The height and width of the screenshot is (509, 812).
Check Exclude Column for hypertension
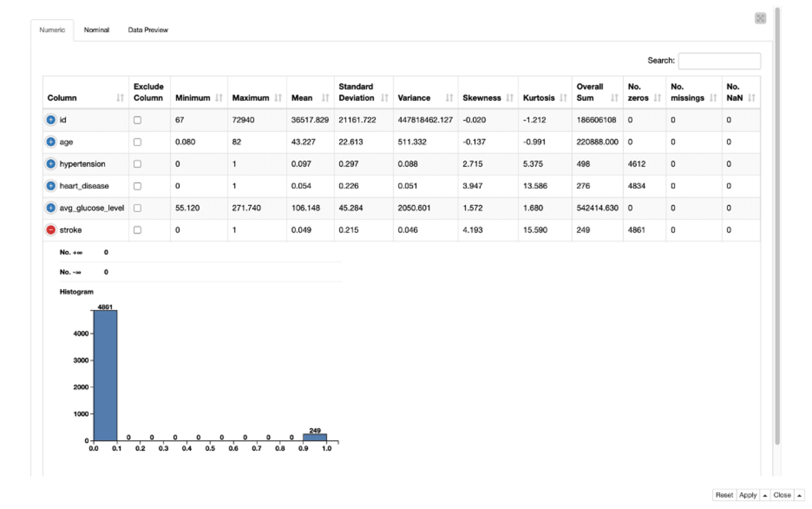[137, 164]
